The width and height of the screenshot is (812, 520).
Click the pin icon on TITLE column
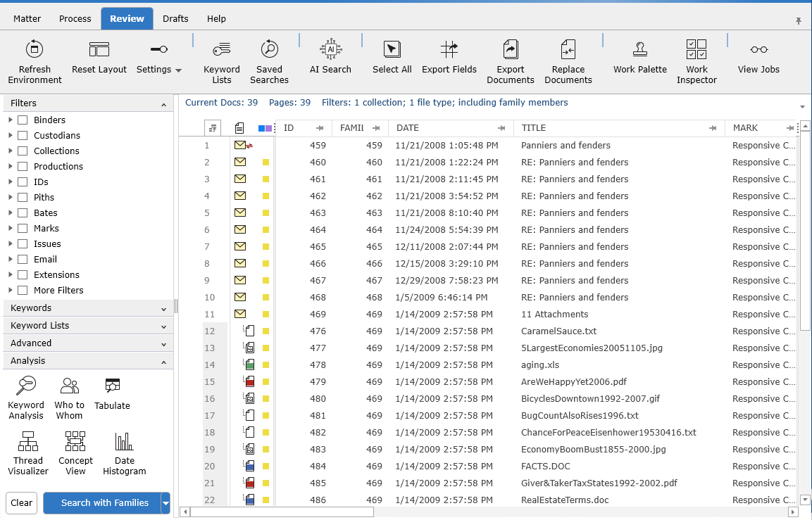coord(713,128)
